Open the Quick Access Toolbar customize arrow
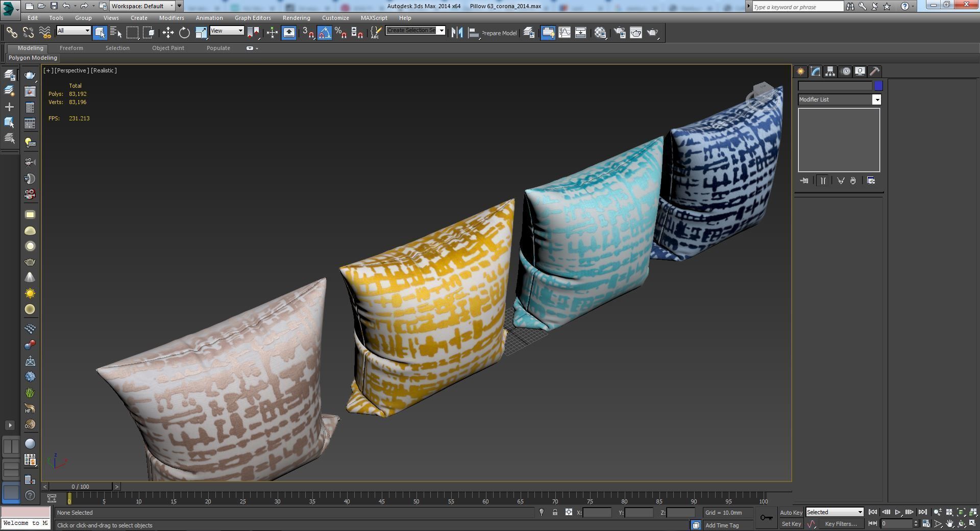 [x=179, y=6]
